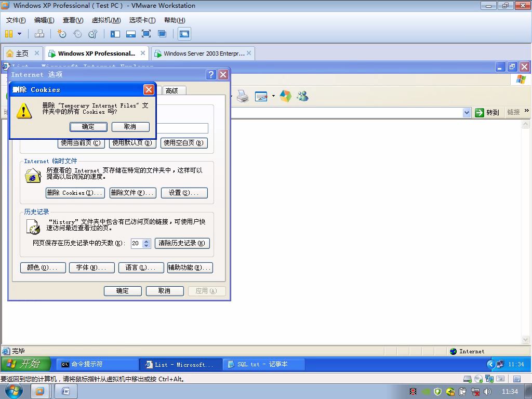
Task: Click 删除文件(F)... button
Action: [132, 193]
